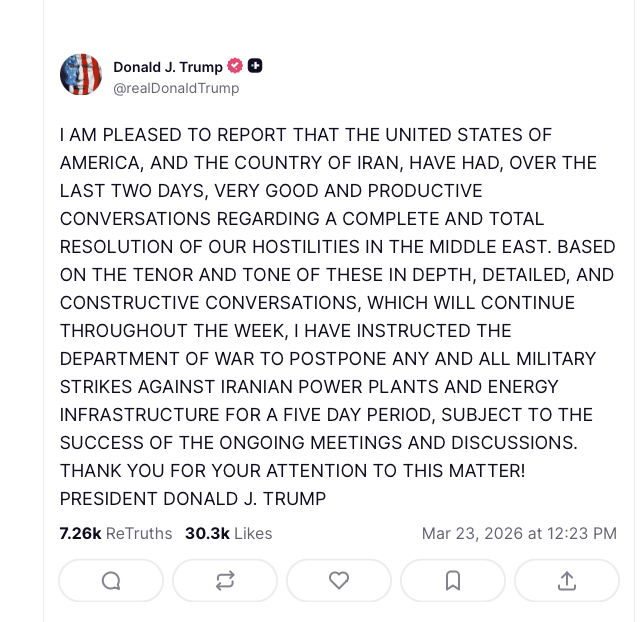Open Donald J. Trump's profile avatar
Screen dimensions: 642x622
81,75
